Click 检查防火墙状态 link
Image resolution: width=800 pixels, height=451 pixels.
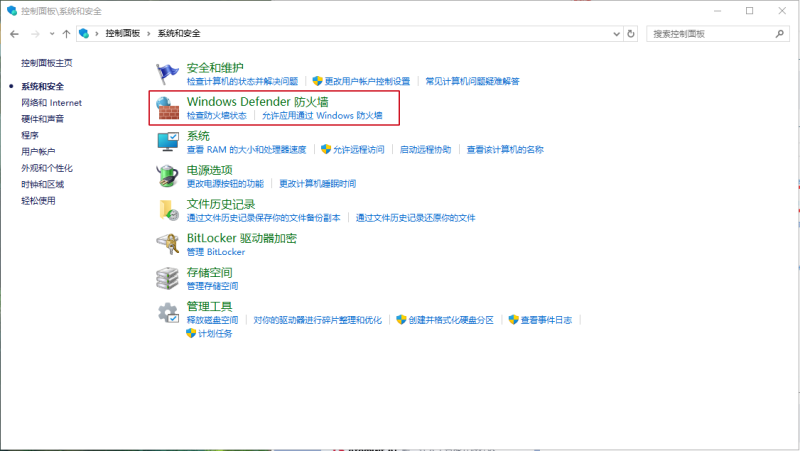216,115
